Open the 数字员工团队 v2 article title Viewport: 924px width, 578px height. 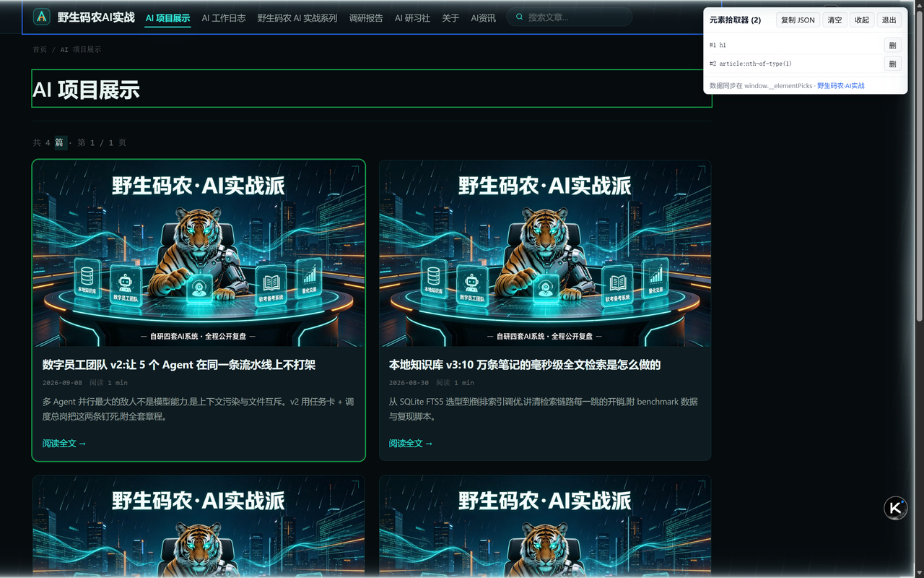(179, 365)
